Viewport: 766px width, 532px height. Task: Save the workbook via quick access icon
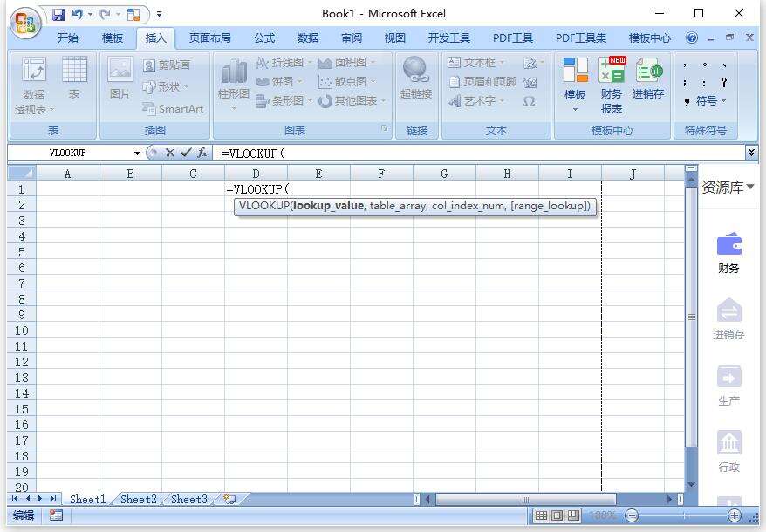pos(58,15)
